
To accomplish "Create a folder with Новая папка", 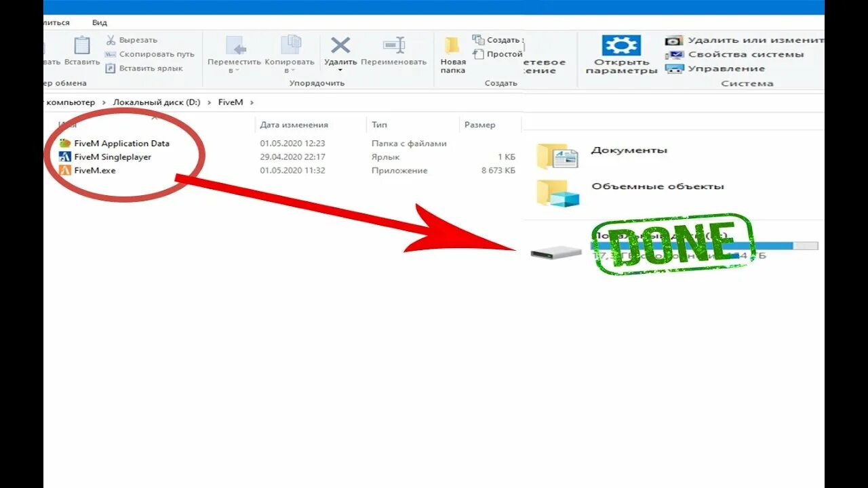I will coord(453,54).
